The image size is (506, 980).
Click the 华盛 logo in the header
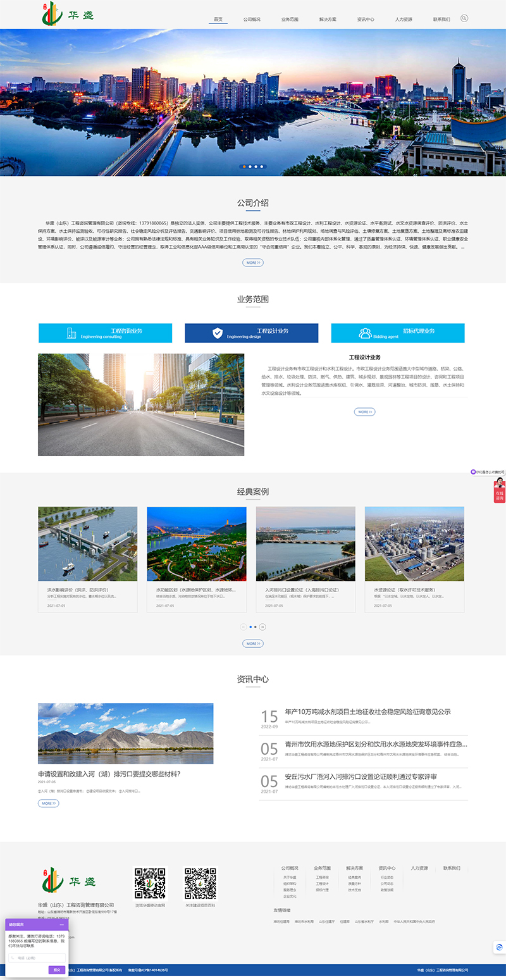[65, 14]
